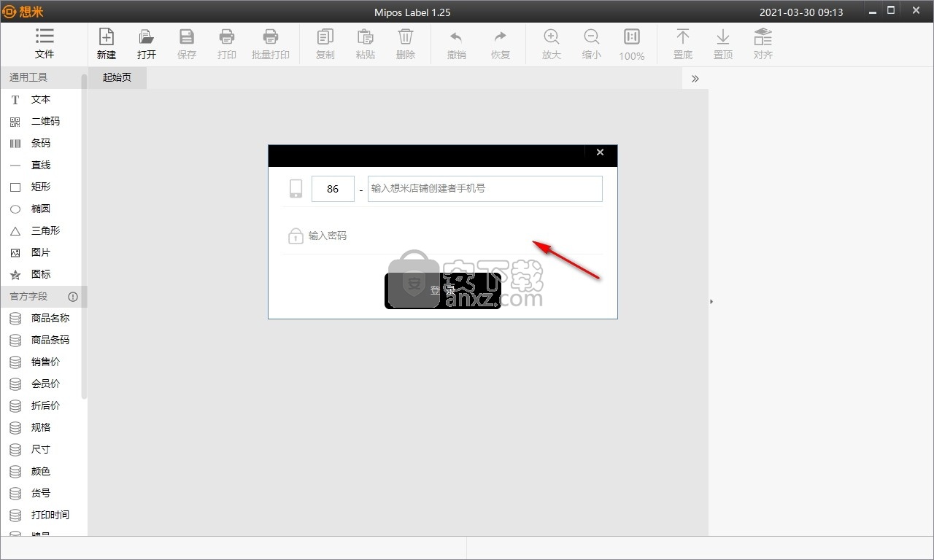Viewport: 934px width, 560px height.
Task: Select the 条码 barcode tool
Action: (x=41, y=143)
